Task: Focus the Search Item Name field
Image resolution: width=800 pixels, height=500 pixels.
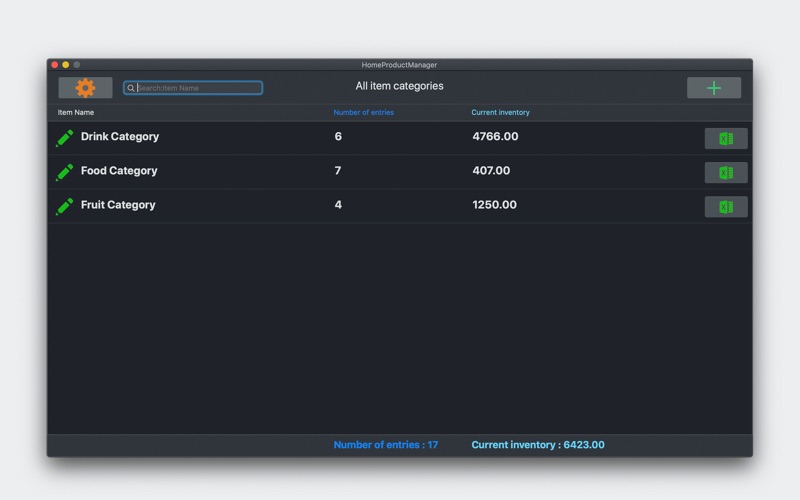Action: (x=193, y=88)
